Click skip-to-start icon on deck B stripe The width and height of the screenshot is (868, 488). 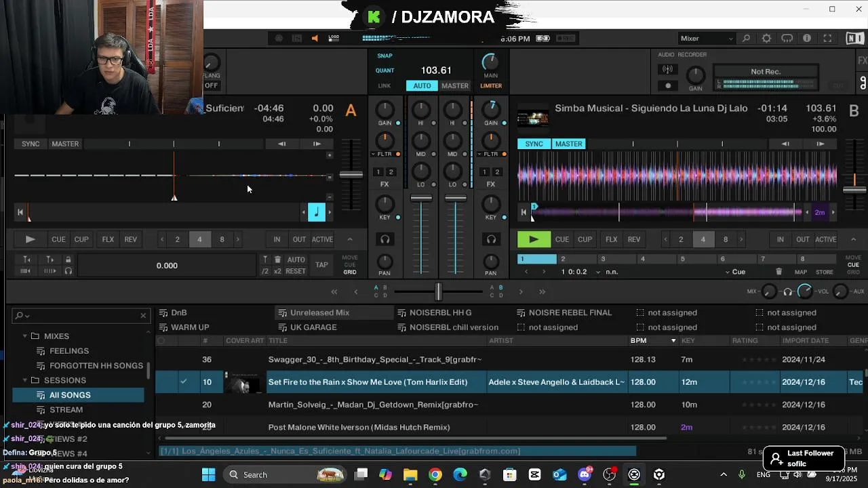(524, 212)
